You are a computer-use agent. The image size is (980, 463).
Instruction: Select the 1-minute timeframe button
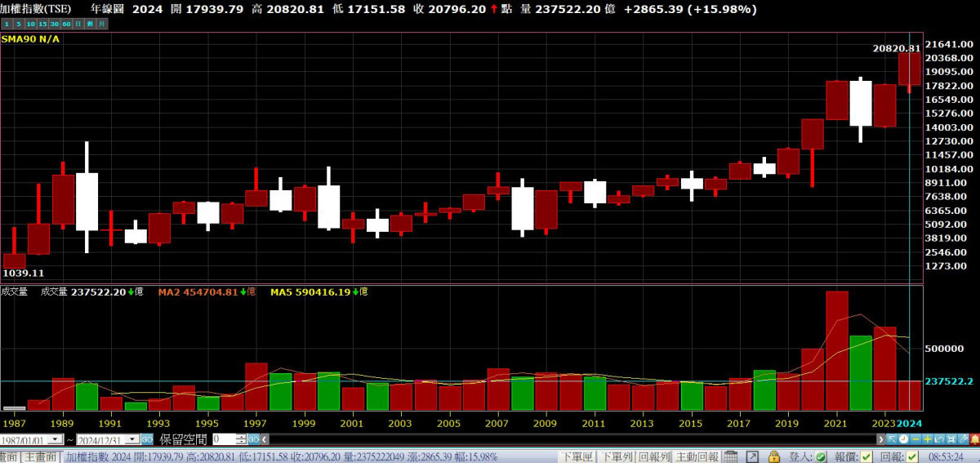(7, 24)
